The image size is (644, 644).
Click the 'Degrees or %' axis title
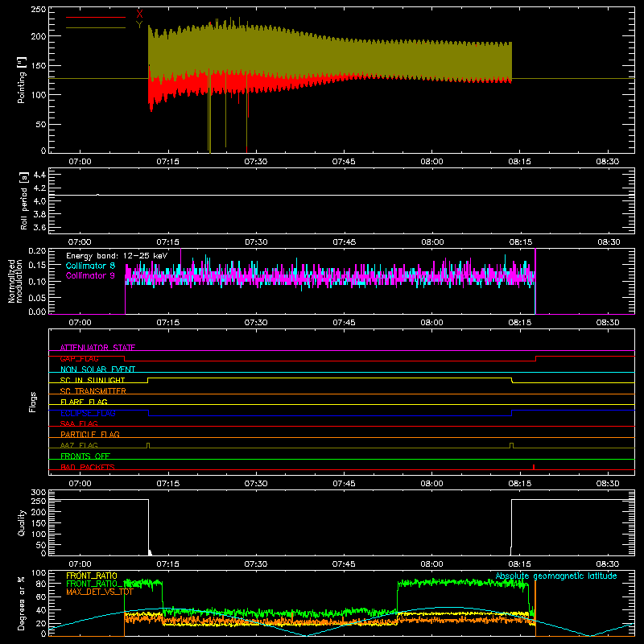(21, 604)
